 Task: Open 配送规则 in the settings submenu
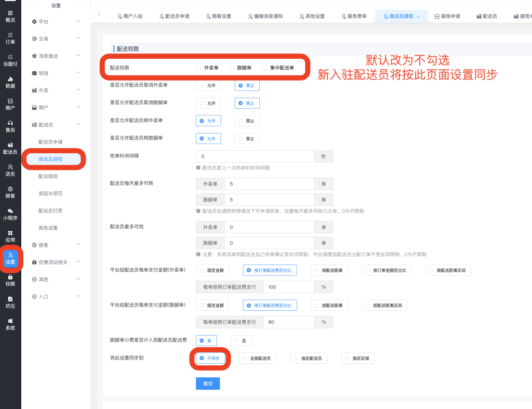coord(48,176)
